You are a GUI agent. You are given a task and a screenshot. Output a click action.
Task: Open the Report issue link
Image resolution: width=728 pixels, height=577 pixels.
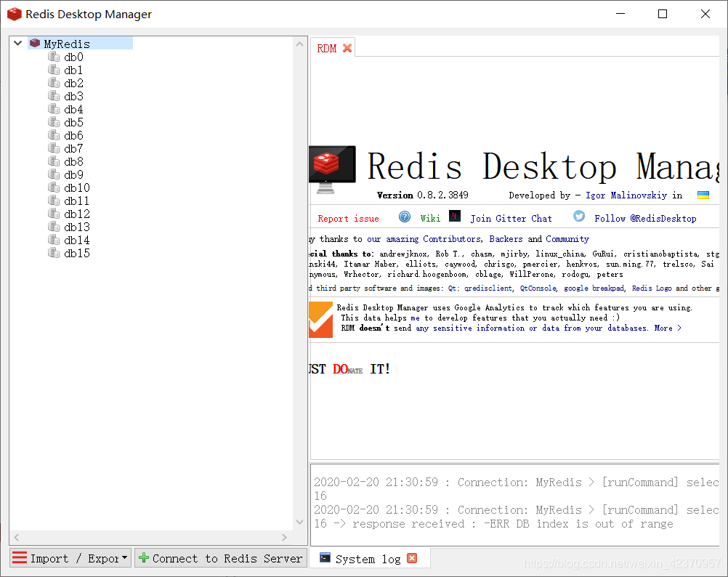tap(348, 219)
